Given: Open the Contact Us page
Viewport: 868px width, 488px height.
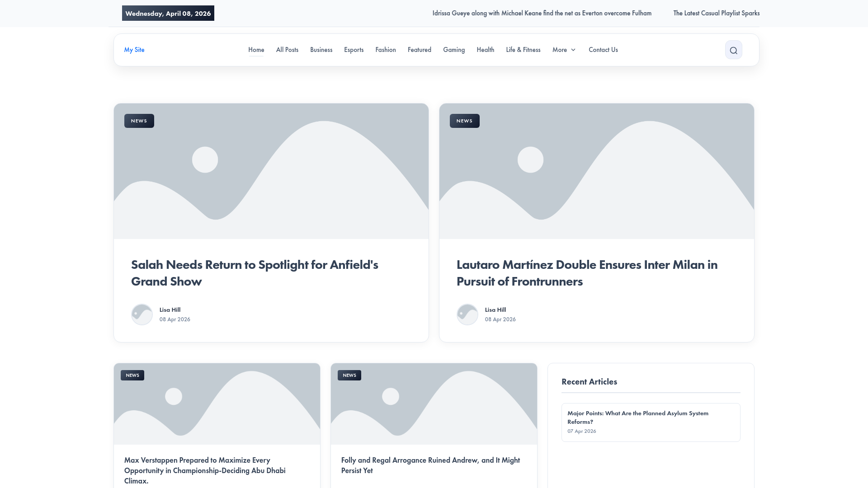Looking at the screenshot, I should (x=603, y=50).
